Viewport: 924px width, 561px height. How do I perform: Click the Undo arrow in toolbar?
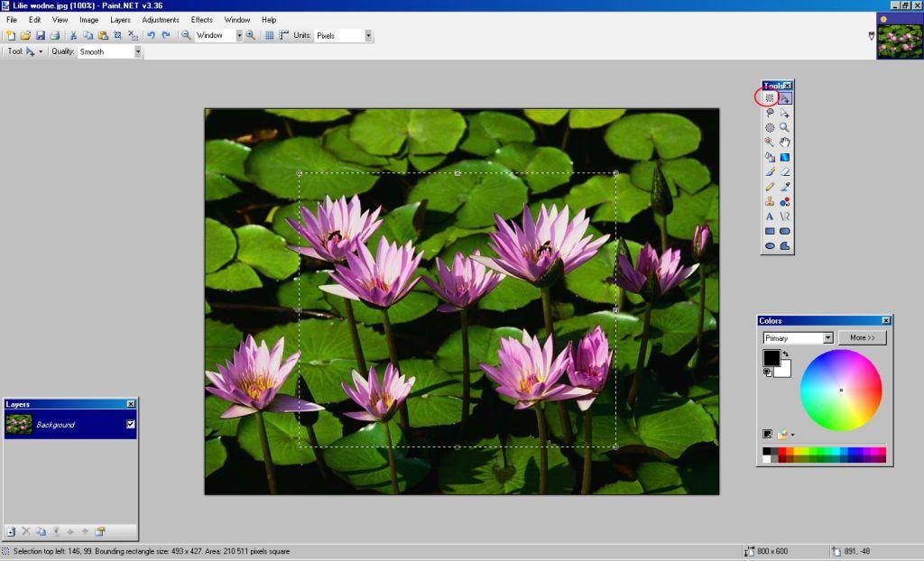pyautogui.click(x=151, y=35)
